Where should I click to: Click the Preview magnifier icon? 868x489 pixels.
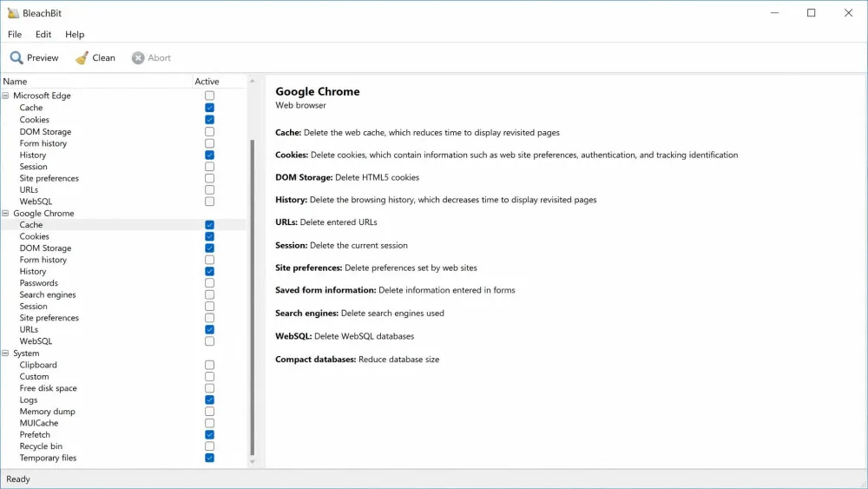point(16,57)
